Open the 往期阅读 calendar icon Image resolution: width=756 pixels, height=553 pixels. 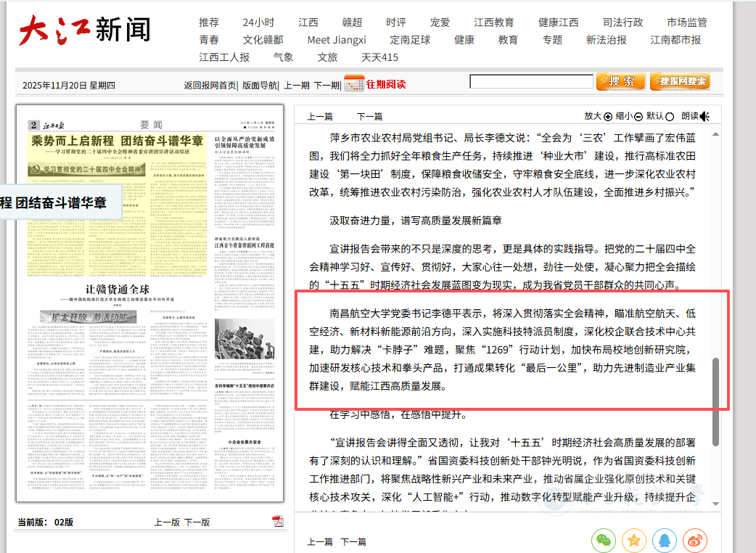[354, 84]
